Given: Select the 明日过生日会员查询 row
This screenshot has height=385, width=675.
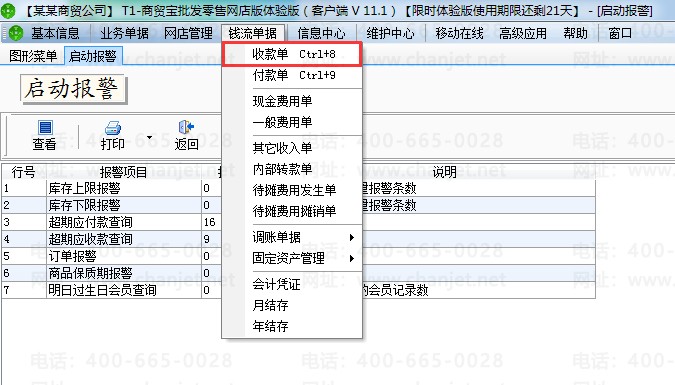Looking at the screenshot, I should (298, 290).
